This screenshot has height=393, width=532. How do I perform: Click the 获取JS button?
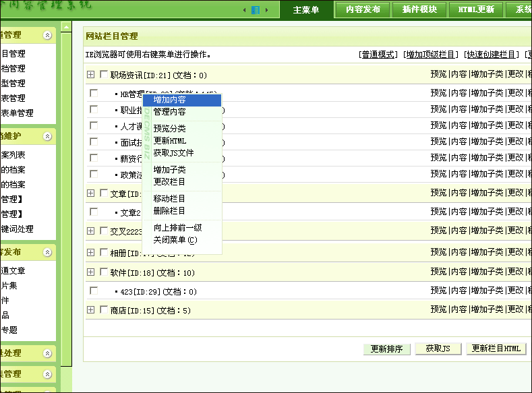tap(438, 349)
